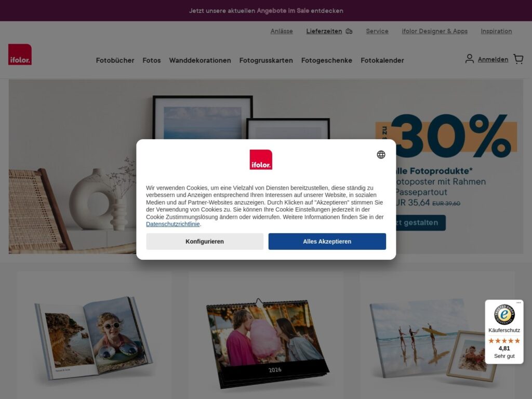Open the Fotobücher menu

(115, 60)
